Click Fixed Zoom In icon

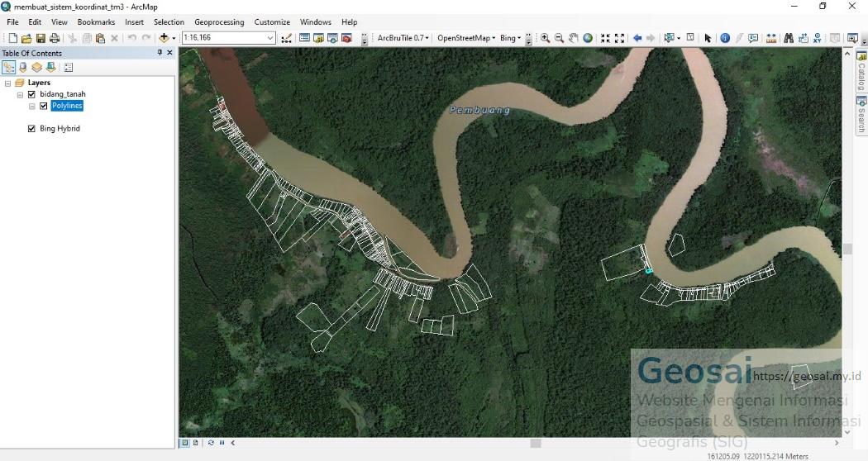coord(606,38)
